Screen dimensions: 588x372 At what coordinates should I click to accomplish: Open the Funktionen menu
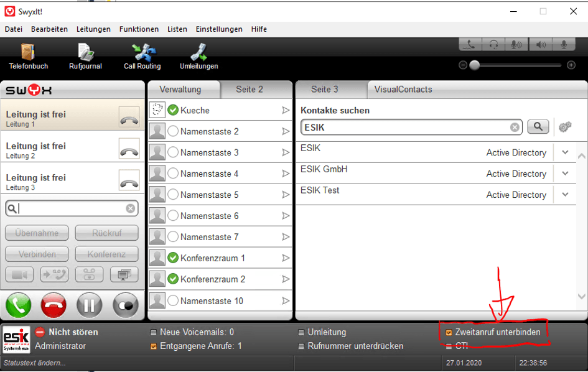click(139, 29)
